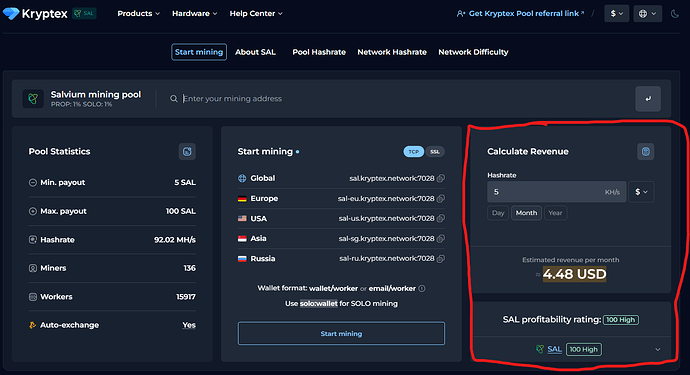Click the Auto-exchange Yes value
Viewport: 690px width, 375px height.
click(189, 325)
